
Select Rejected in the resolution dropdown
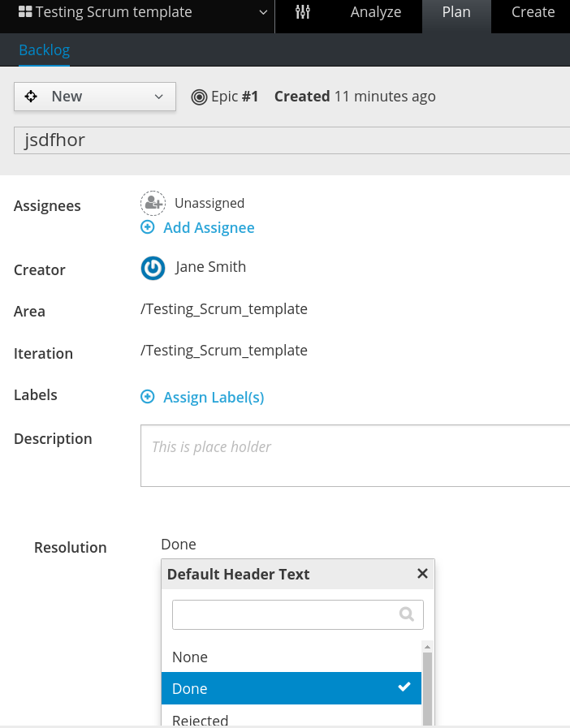201,719
